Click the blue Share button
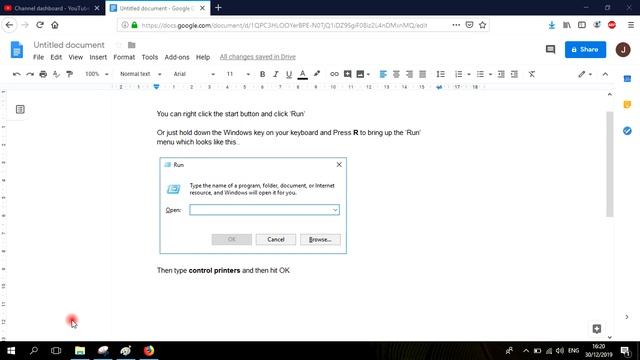 coord(585,49)
